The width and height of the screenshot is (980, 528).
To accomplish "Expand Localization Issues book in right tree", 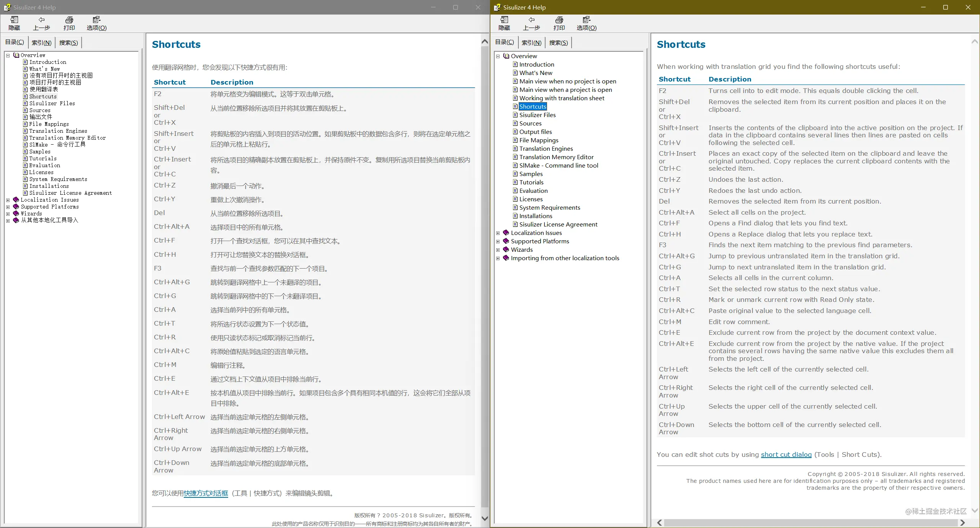I will coord(498,233).
